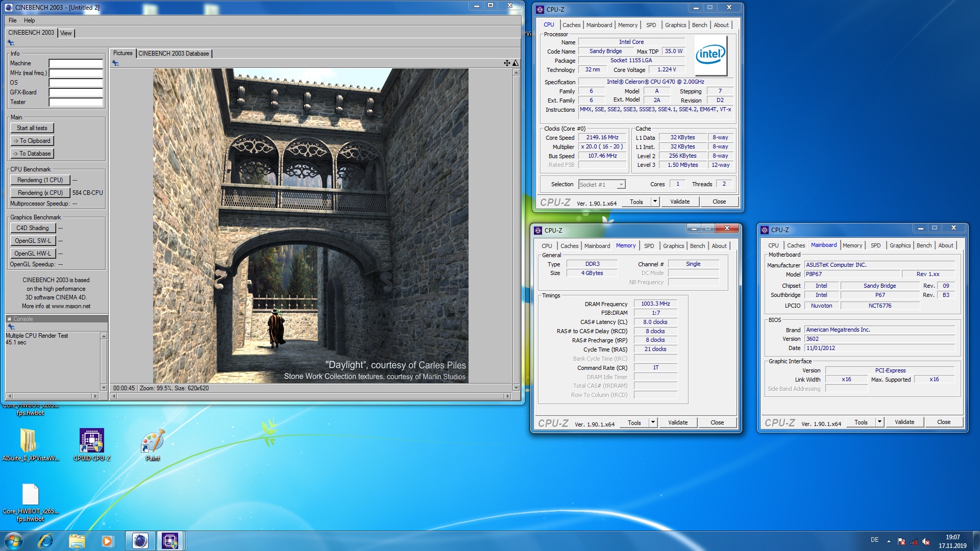Run the C4D Shading test
The height and width of the screenshot is (551, 980).
tap(33, 228)
